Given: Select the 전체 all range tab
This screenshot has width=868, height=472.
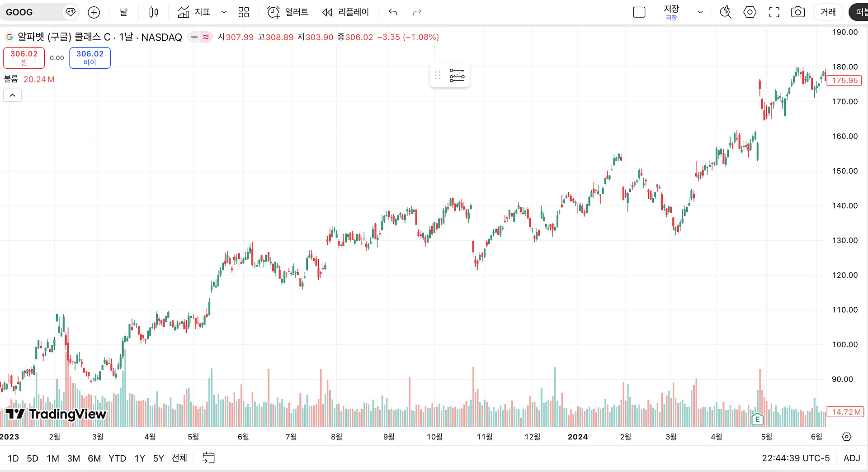Looking at the screenshot, I should 179,458.
